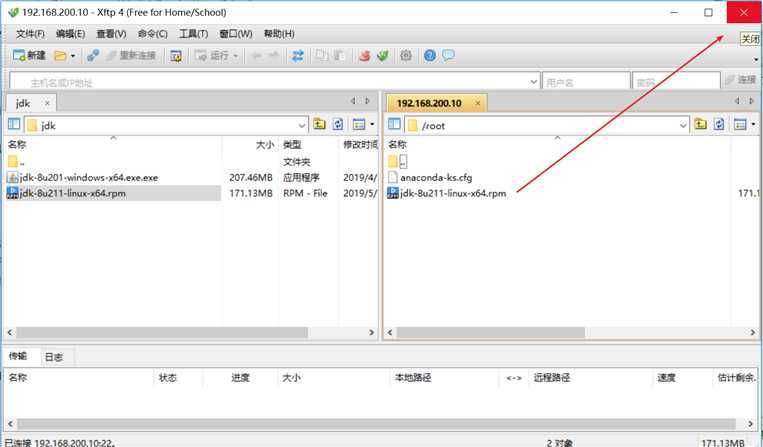Expand remote path /root dropdown
This screenshot has height=447, width=763.
[683, 125]
